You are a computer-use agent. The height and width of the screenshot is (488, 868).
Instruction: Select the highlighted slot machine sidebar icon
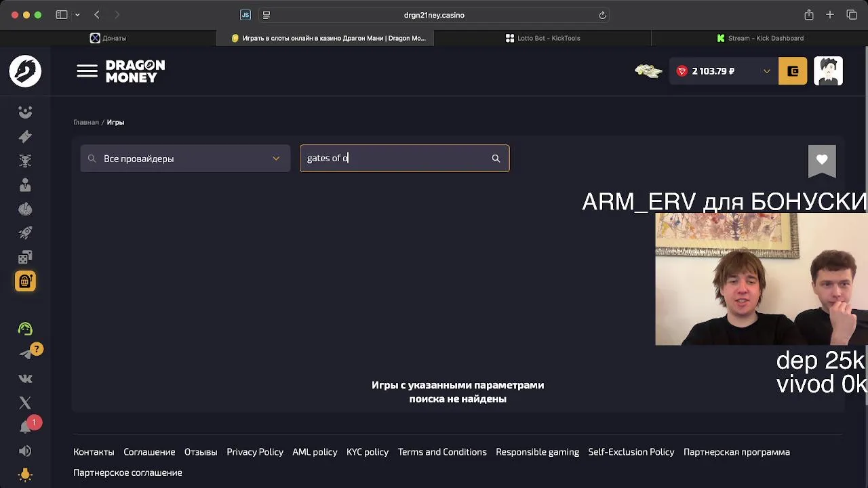click(25, 281)
